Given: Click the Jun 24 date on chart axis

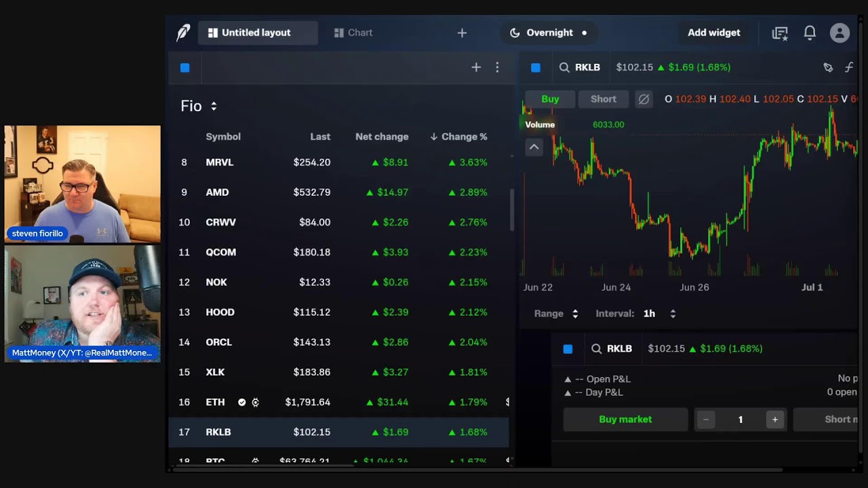Looking at the screenshot, I should point(616,287).
